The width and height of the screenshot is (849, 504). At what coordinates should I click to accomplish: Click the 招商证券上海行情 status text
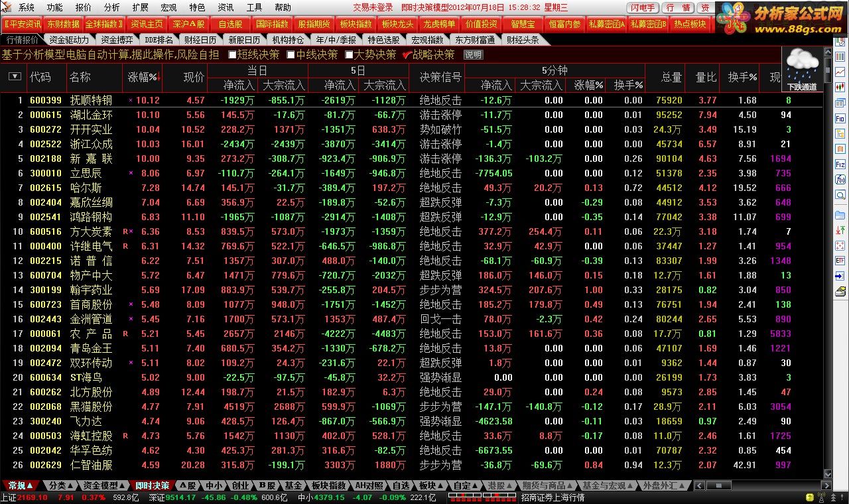[553, 498]
